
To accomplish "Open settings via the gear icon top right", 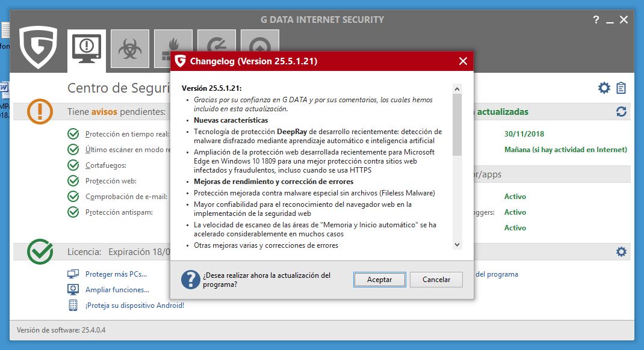I will (604, 87).
